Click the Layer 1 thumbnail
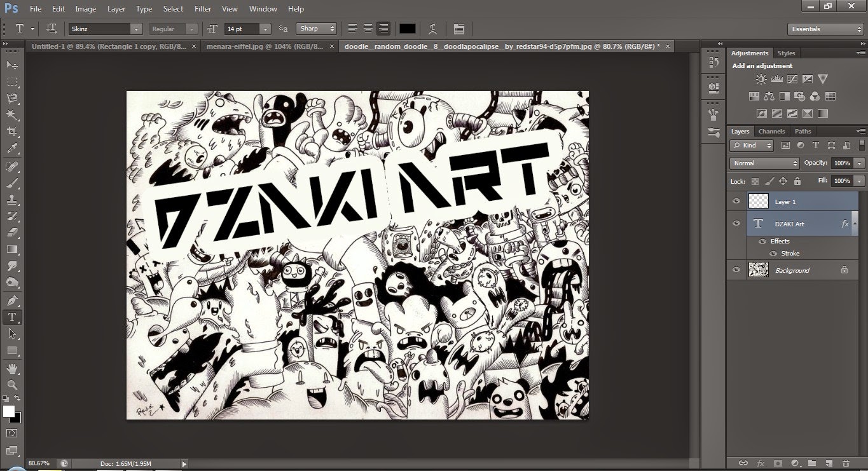This screenshot has height=471, width=868. coord(759,201)
